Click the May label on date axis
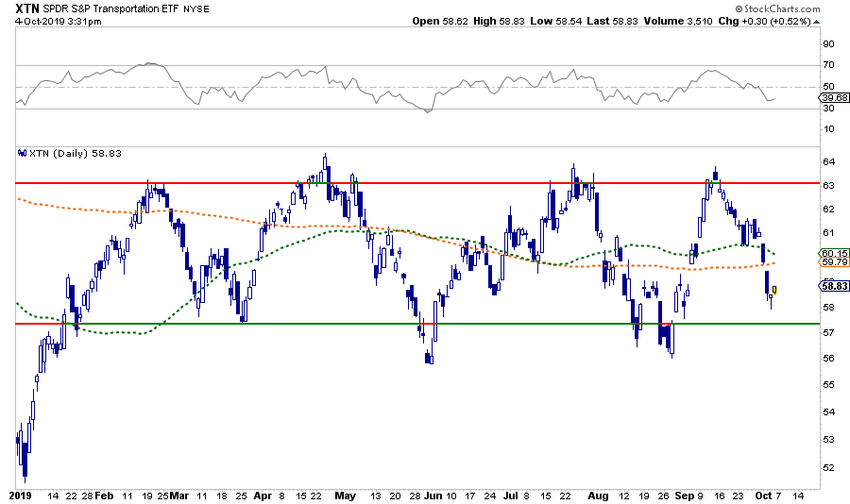This screenshot has height=504, width=850. [x=346, y=496]
